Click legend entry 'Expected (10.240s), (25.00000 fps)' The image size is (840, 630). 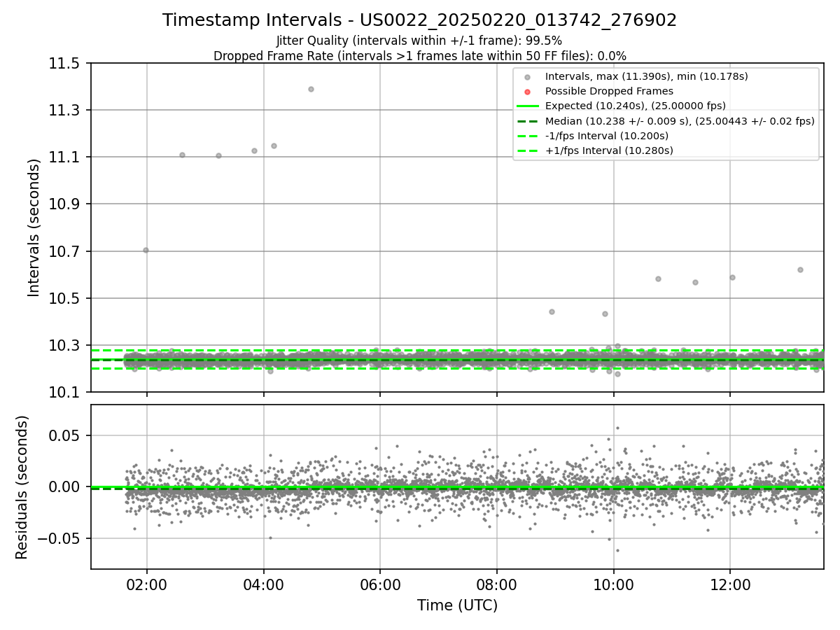(x=636, y=106)
